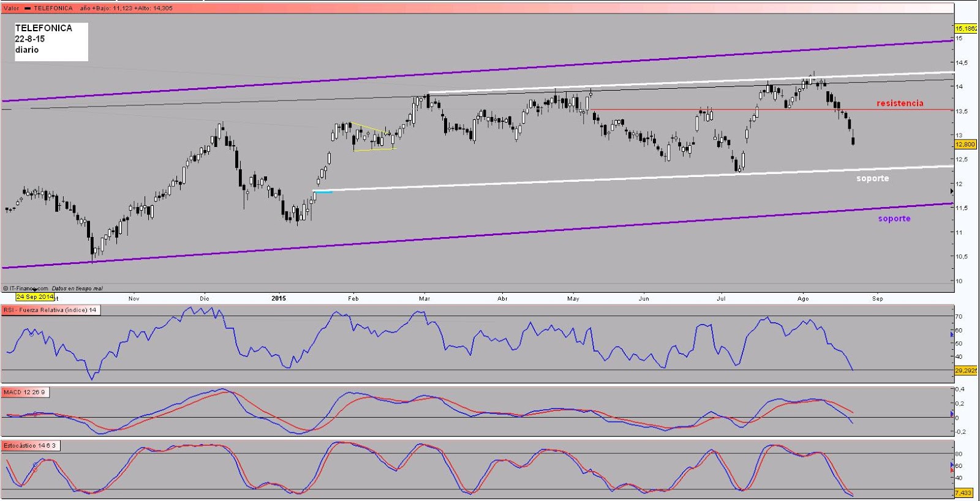
Task: Open the 'RSI - Fuerza Relativa (índice) 14' indicator label
Action: coord(50,310)
